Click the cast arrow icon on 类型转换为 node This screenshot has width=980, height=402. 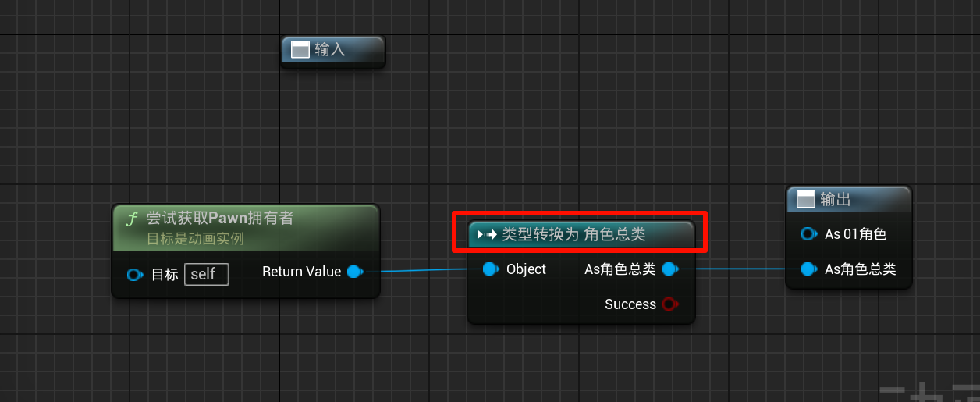[488, 234]
